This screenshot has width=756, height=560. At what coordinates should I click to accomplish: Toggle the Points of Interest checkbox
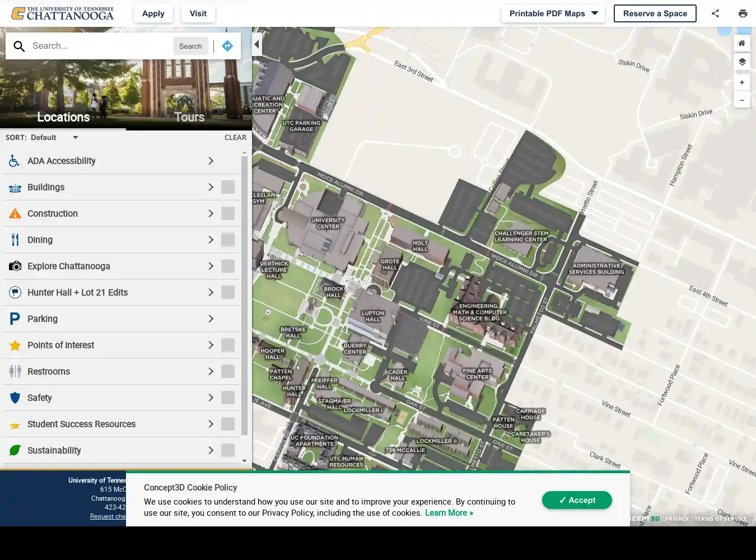tap(228, 345)
